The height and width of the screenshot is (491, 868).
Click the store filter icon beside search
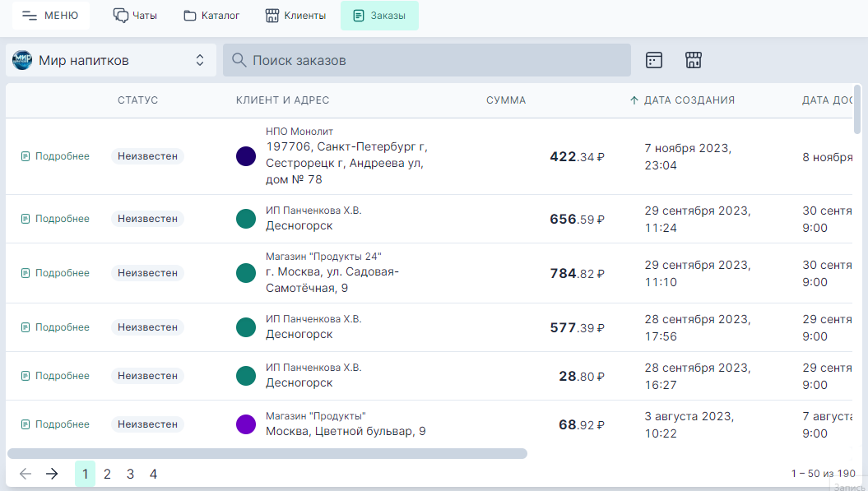[694, 60]
